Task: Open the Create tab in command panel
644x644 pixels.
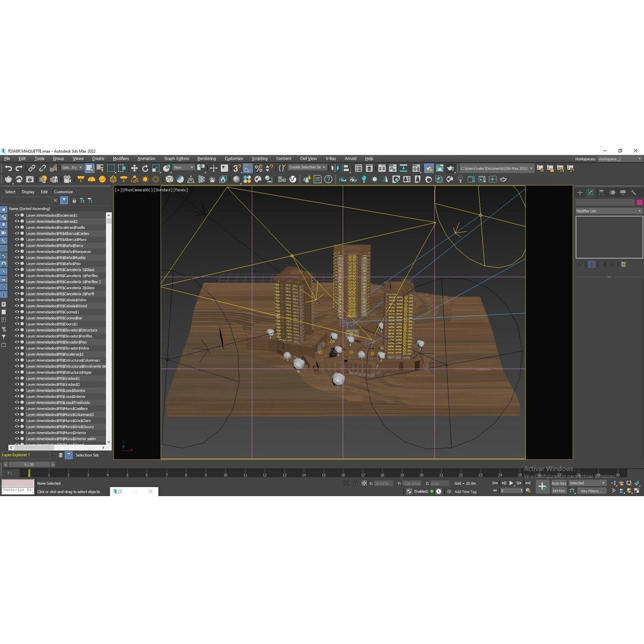Action: click(580, 193)
